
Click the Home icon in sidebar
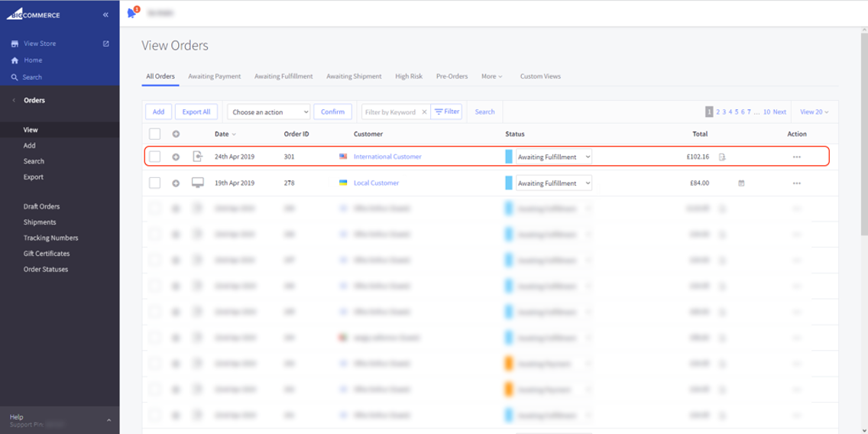(15, 60)
